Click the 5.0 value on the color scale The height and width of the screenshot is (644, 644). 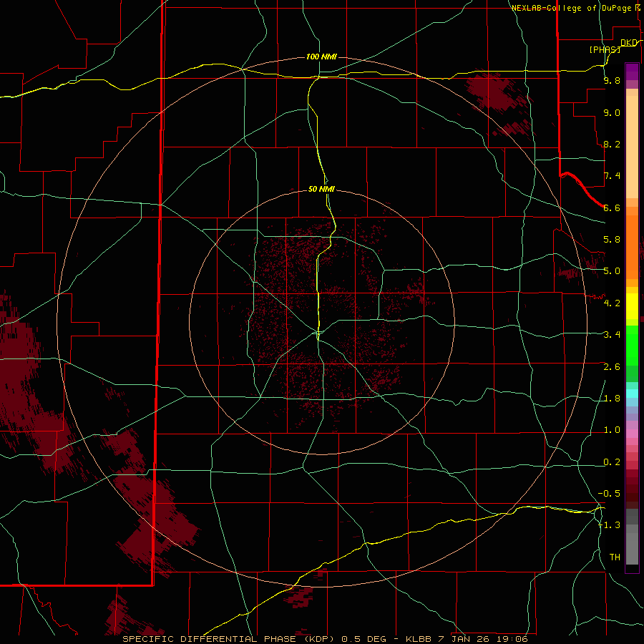point(612,271)
